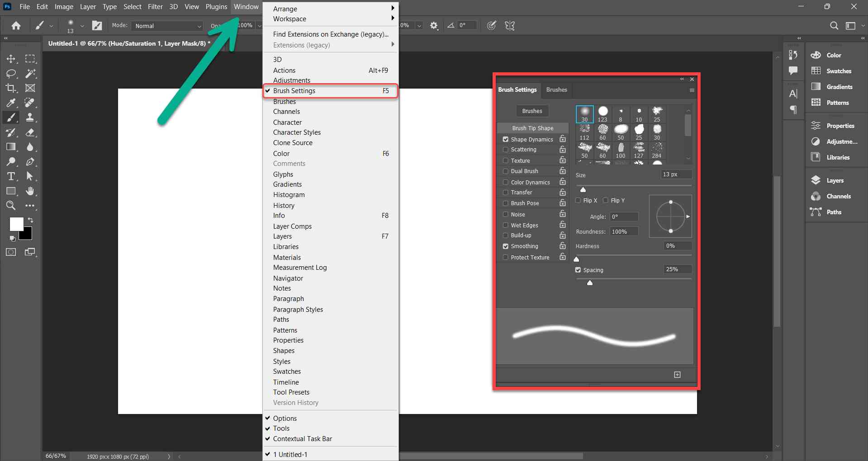Select the Hand tool

pyautogui.click(x=30, y=191)
